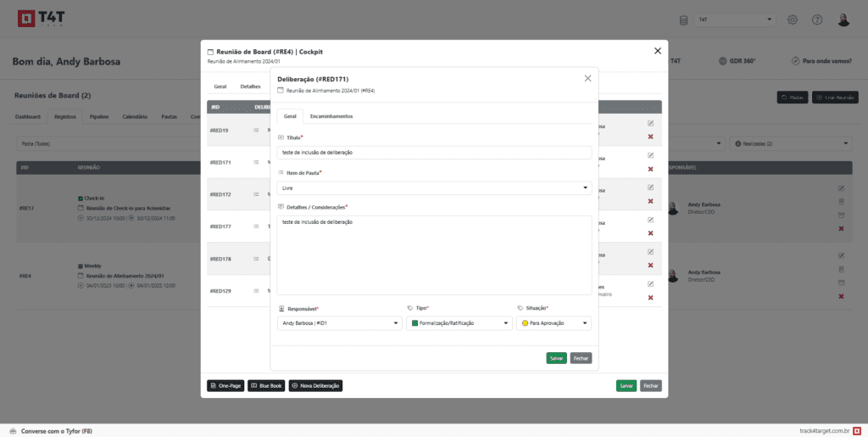
Task: Click the Blue Book button
Action: click(x=266, y=385)
